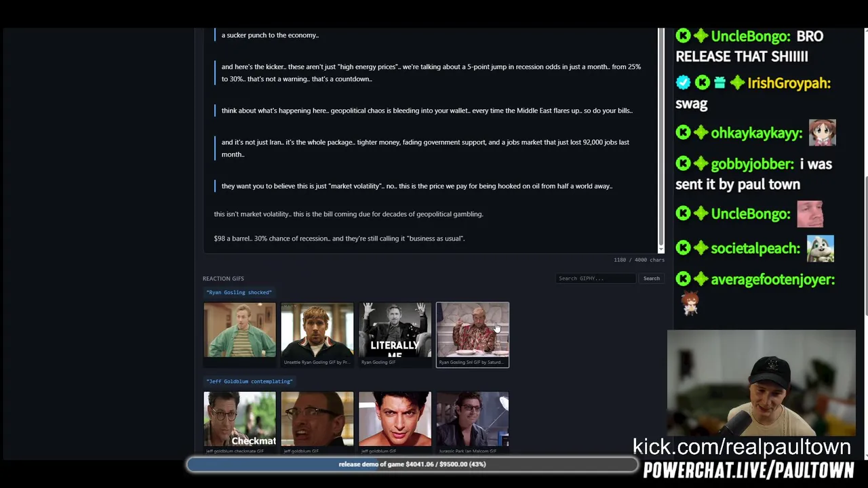Click the UncleBongo username on 'BRO RELEASE' message
This screenshot has width=868, height=488.
pyautogui.click(x=751, y=36)
